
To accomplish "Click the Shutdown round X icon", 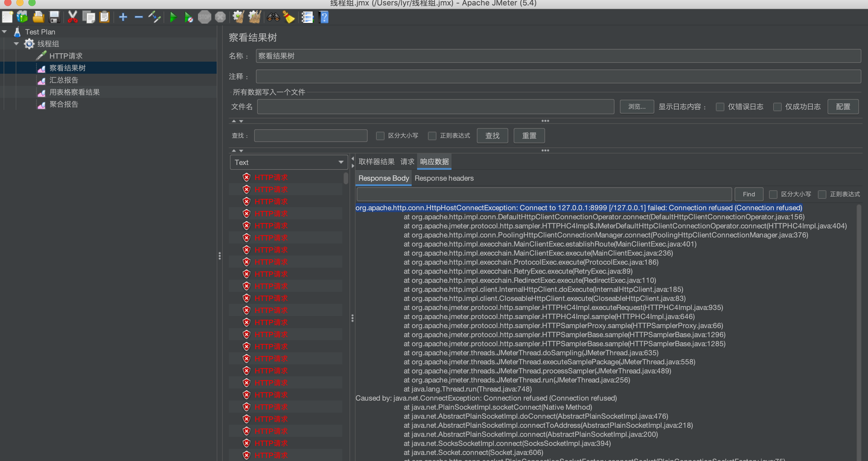I will (220, 17).
